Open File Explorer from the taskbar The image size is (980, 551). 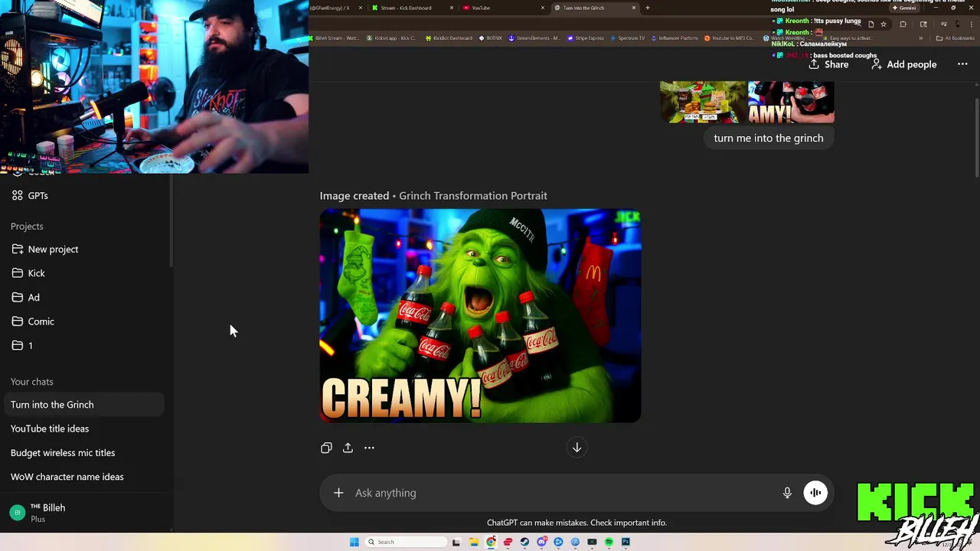point(474,542)
